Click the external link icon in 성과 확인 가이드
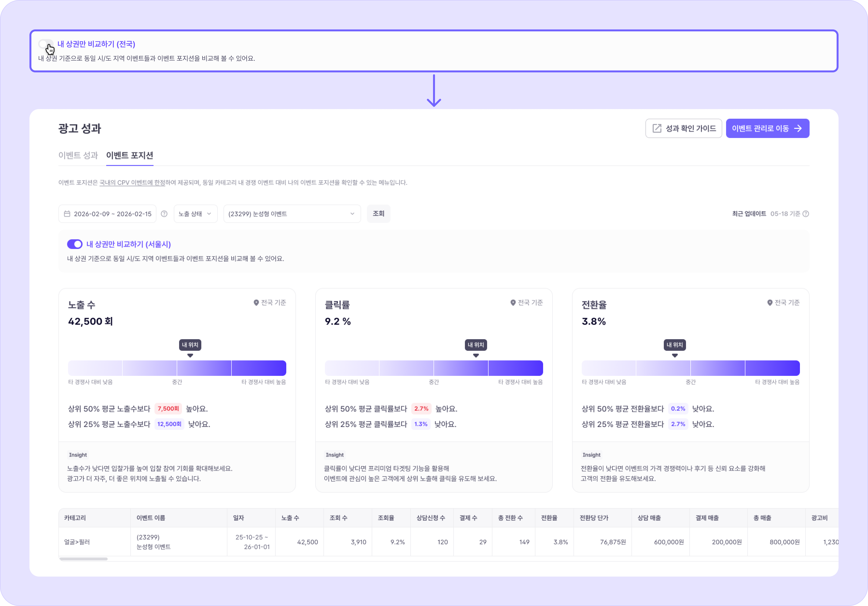The image size is (868, 606). click(x=657, y=128)
